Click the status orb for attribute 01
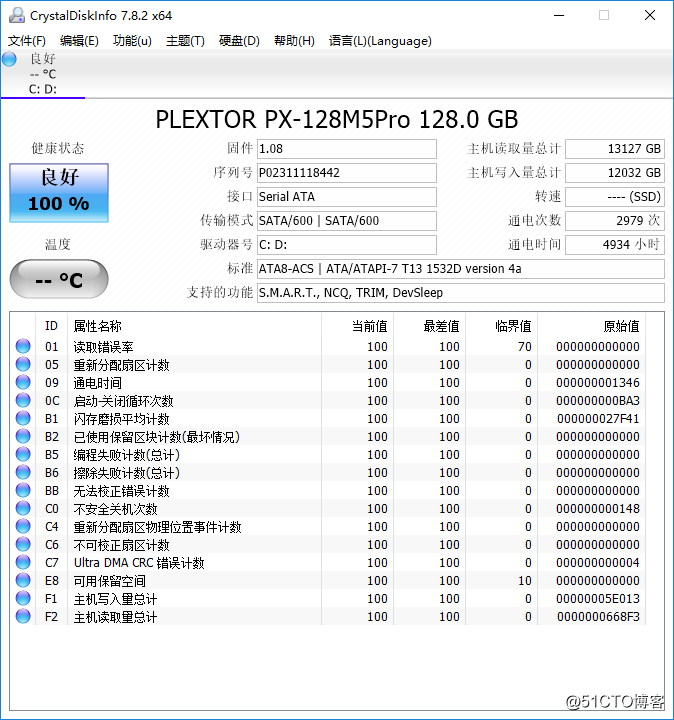 coord(23,346)
